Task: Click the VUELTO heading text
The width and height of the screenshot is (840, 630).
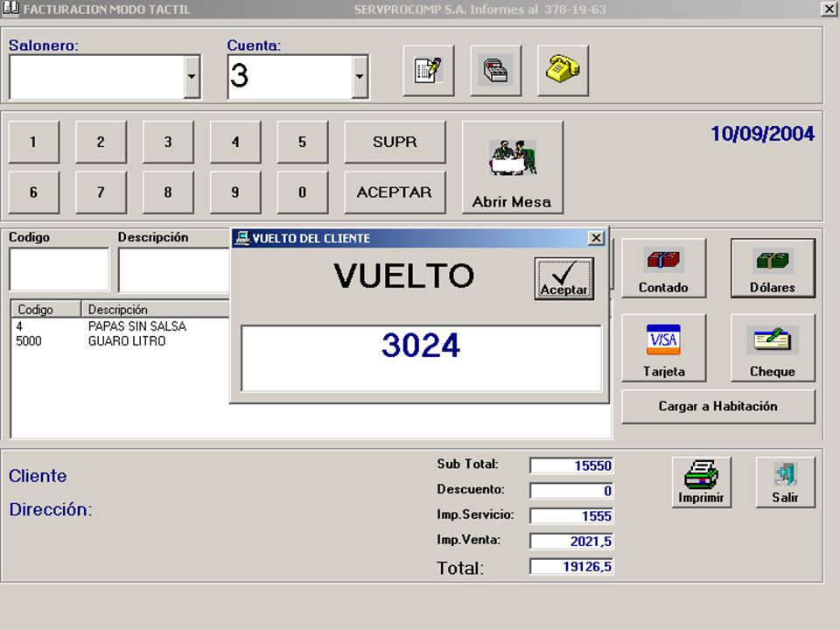Action: tap(404, 276)
